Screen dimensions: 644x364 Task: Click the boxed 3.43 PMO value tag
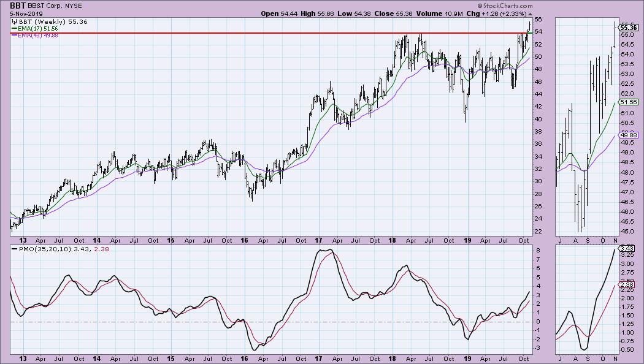(627, 249)
